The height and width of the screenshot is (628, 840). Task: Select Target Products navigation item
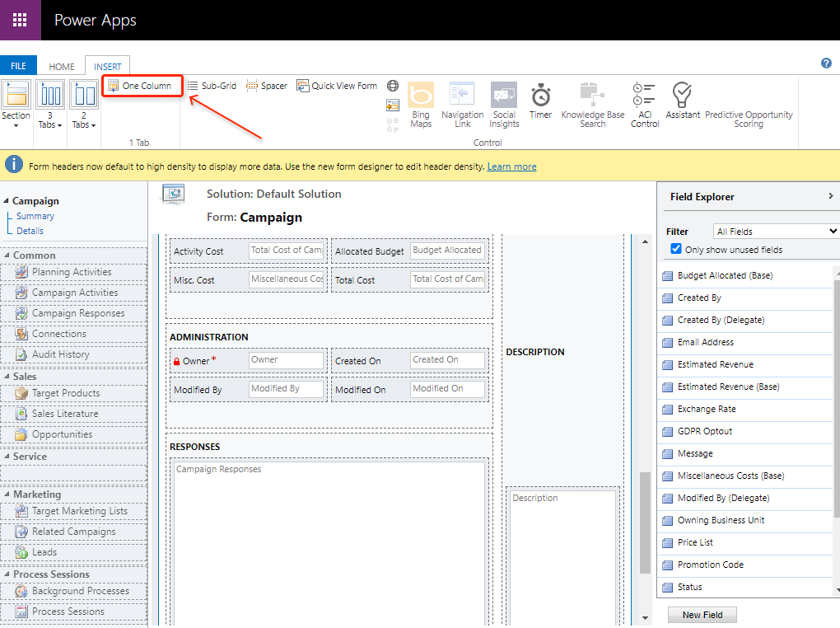[x=73, y=393]
